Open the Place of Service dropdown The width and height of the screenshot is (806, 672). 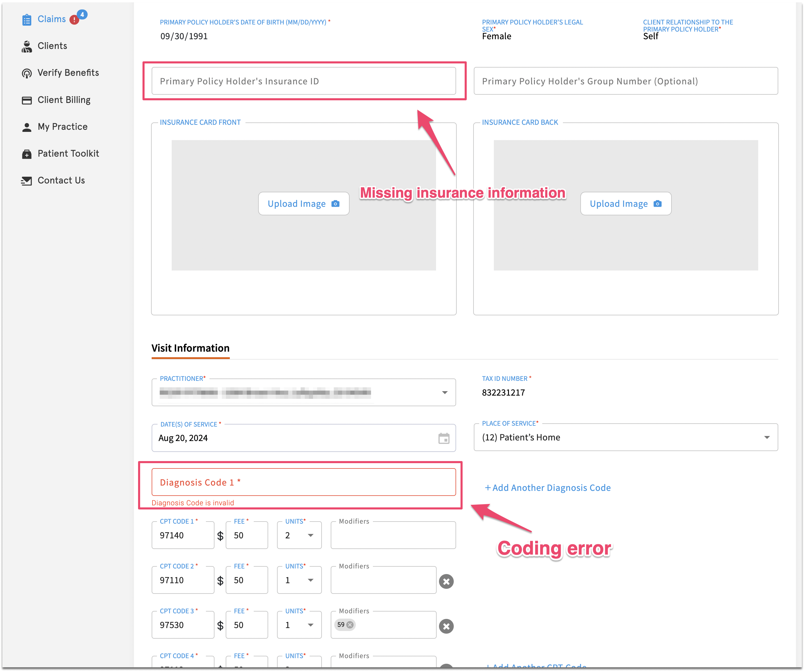pyautogui.click(x=767, y=438)
